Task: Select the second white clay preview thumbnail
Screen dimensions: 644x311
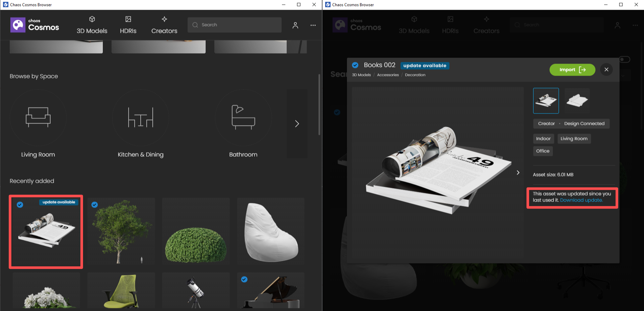Action: (577, 101)
